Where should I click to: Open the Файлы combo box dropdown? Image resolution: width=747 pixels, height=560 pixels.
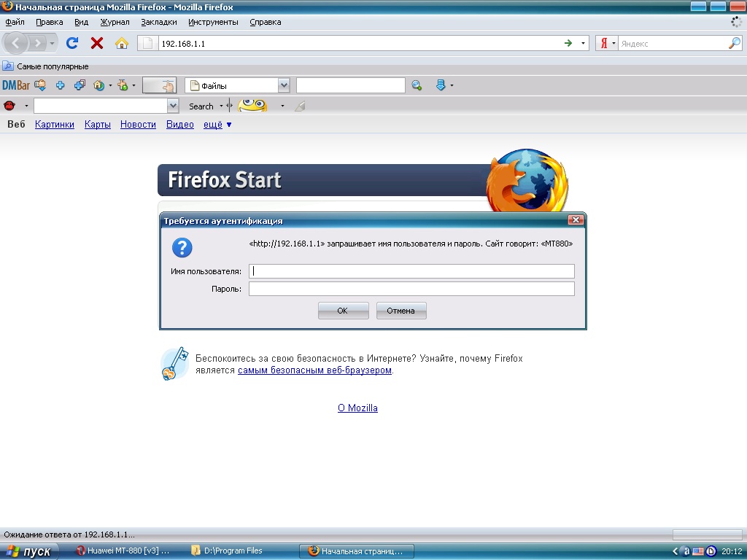click(x=284, y=85)
